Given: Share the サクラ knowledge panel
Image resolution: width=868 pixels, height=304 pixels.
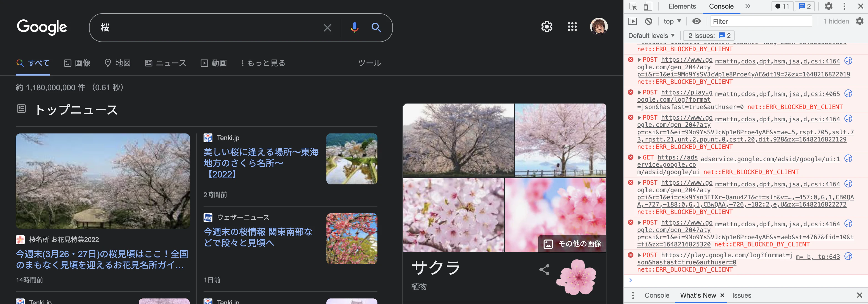Looking at the screenshot, I should point(544,269).
